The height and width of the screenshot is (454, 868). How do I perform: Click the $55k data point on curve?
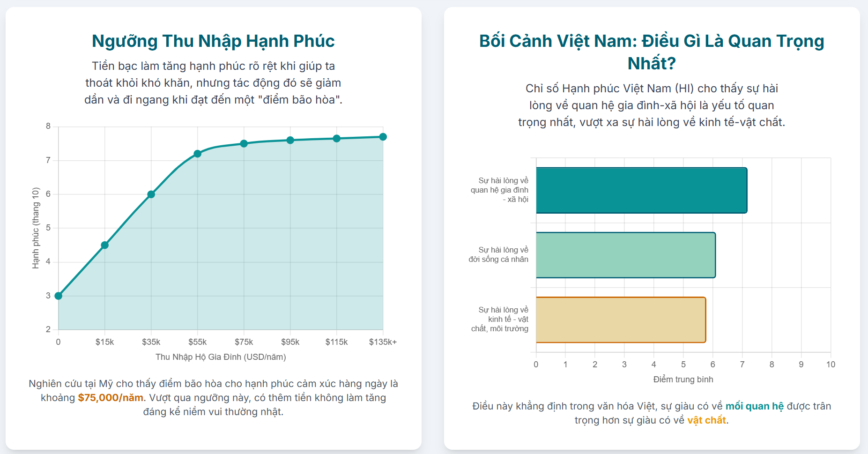[x=198, y=154]
